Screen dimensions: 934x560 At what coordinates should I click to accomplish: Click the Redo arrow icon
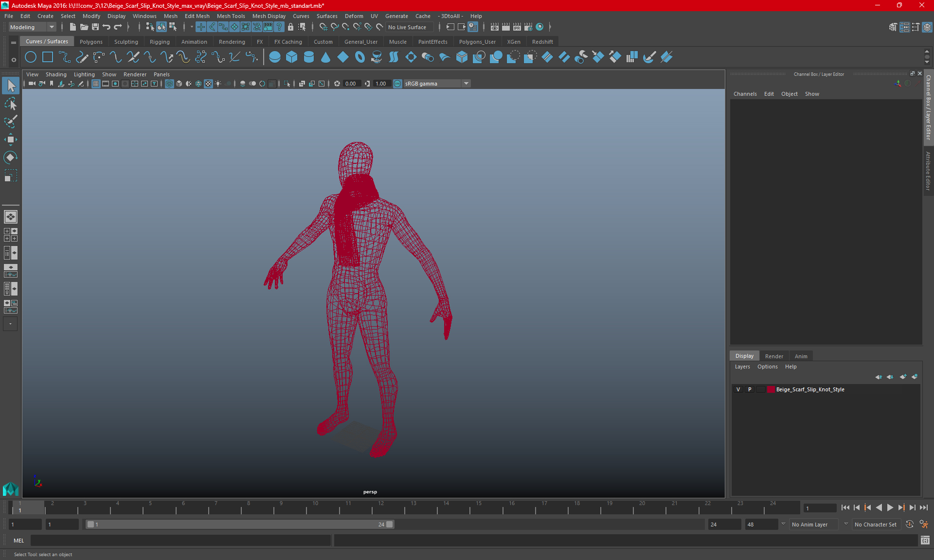[118, 27]
